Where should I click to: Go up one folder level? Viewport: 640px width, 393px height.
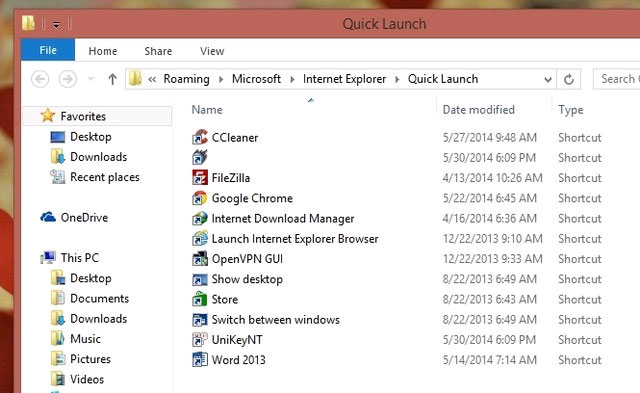point(112,79)
